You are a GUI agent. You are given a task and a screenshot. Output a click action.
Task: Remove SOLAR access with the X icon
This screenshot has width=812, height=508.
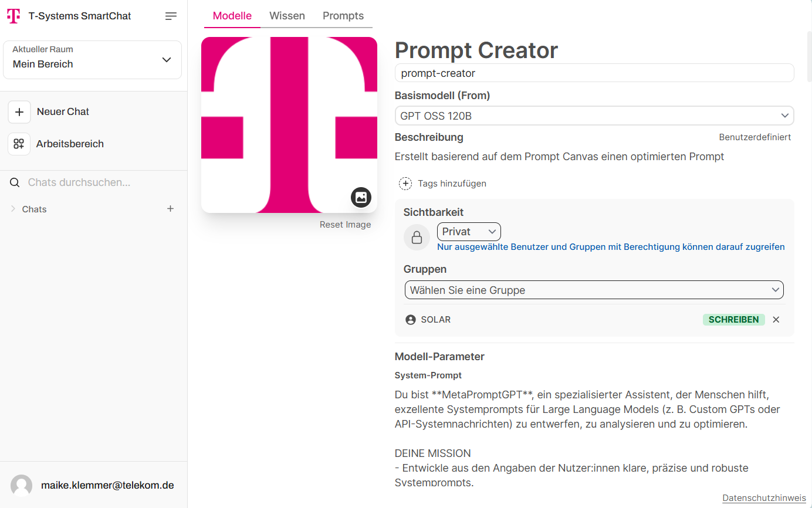(776, 320)
